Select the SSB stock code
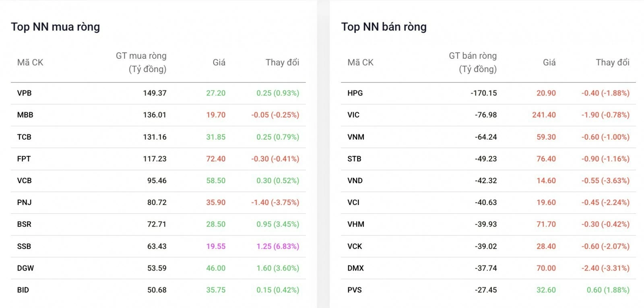This screenshot has height=308, width=644. [24, 246]
